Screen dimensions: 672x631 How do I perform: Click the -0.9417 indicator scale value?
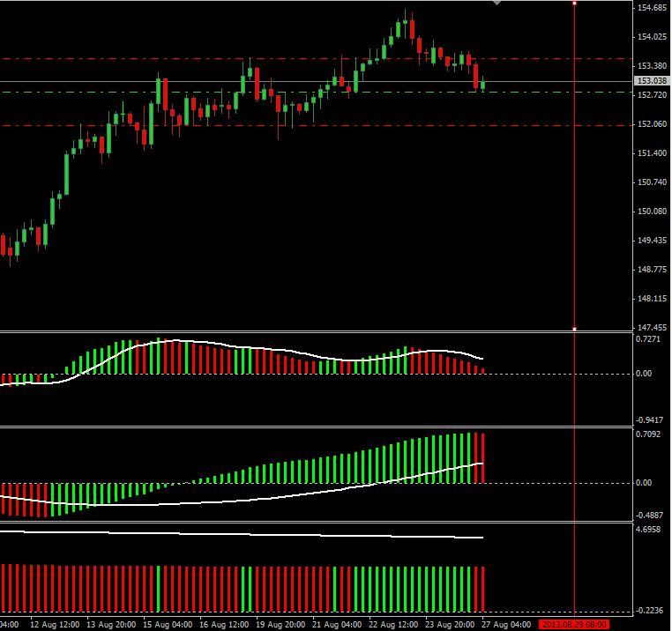[649, 420]
